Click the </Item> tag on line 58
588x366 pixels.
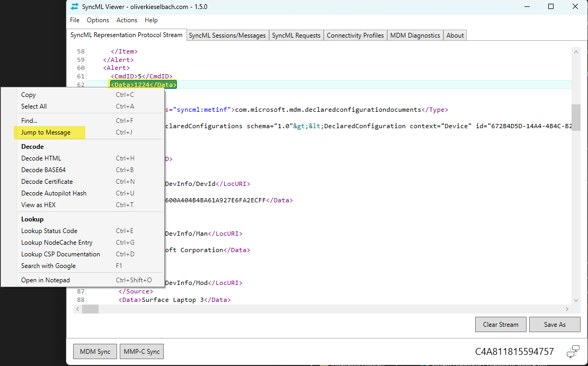point(124,51)
